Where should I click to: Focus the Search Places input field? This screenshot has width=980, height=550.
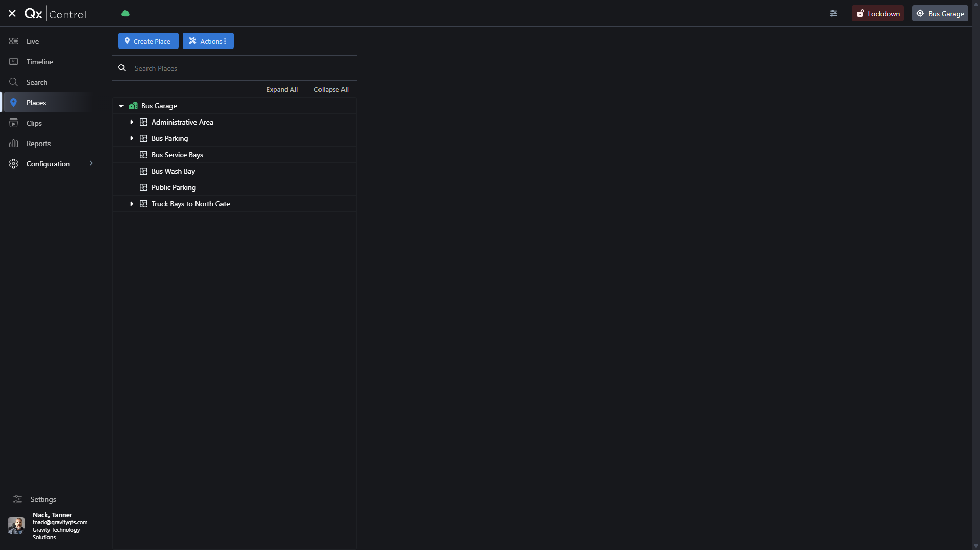click(x=240, y=68)
